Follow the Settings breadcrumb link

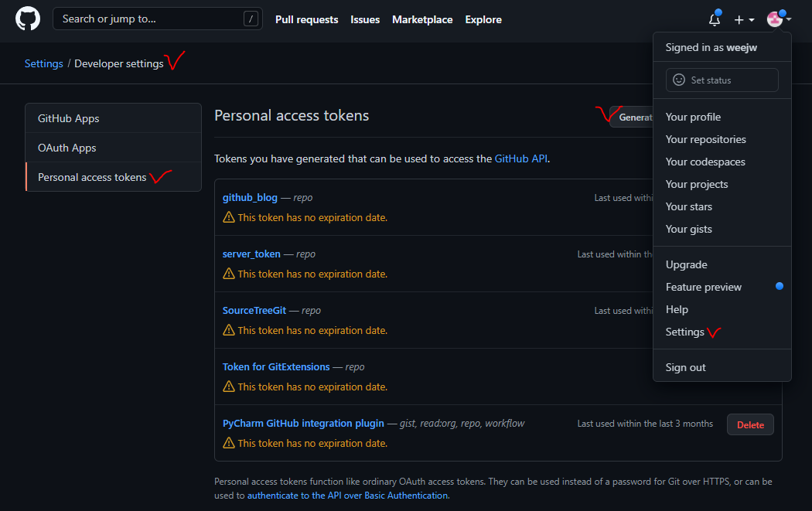(x=43, y=63)
